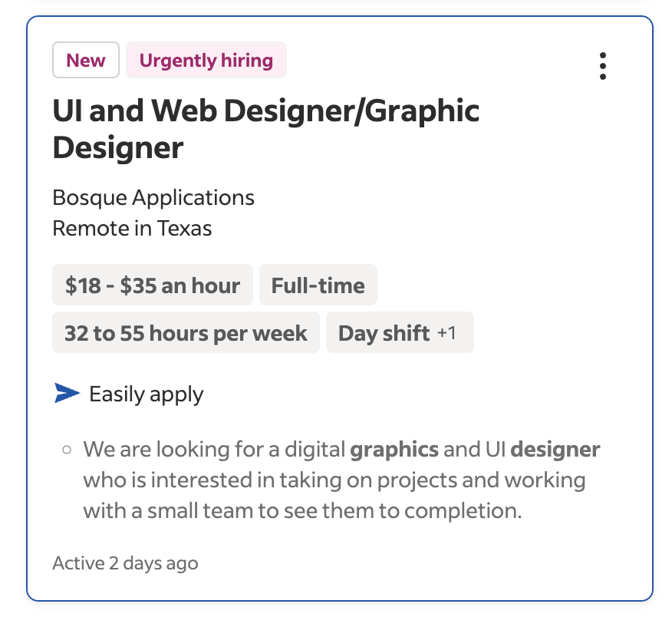This screenshot has height=617, width=672.
Task: Click the New badge
Action: (x=86, y=61)
